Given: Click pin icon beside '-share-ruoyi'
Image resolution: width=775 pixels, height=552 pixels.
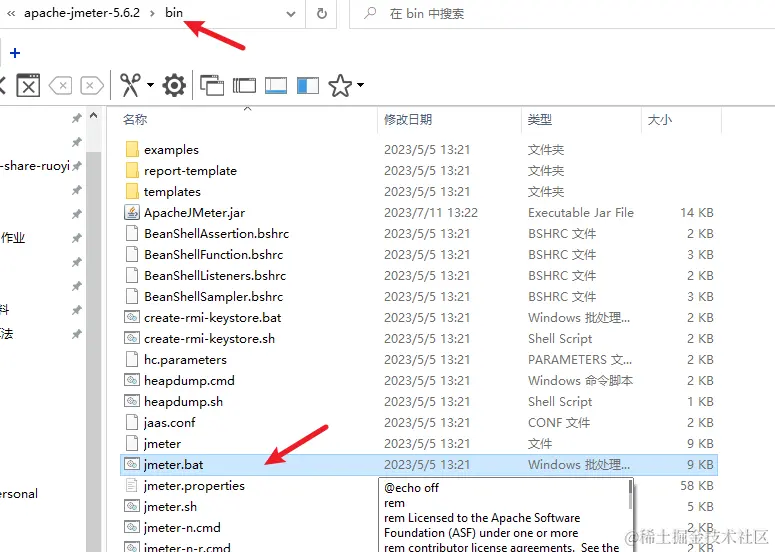Looking at the screenshot, I should coord(76,166).
